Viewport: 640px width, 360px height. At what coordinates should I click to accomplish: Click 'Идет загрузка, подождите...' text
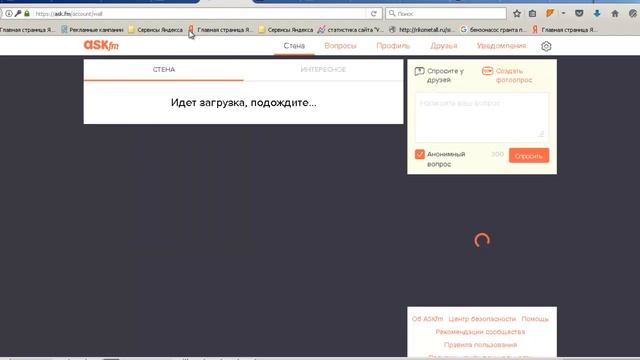pos(244,102)
